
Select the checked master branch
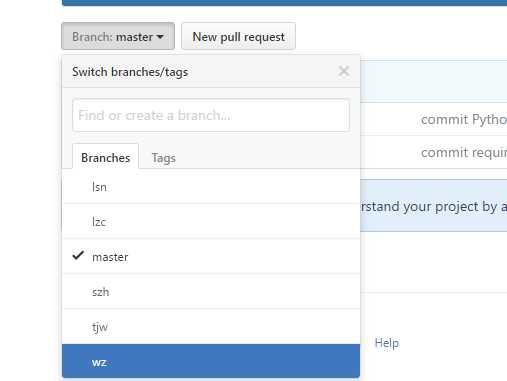tap(211, 256)
